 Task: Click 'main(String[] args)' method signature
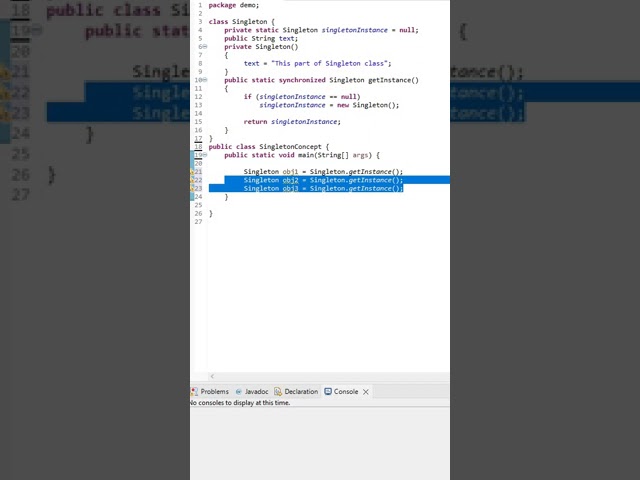click(x=335, y=155)
